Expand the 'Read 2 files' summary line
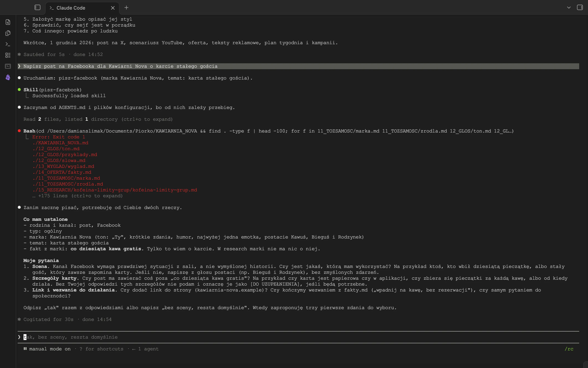This screenshot has height=368, width=588. pos(98,119)
